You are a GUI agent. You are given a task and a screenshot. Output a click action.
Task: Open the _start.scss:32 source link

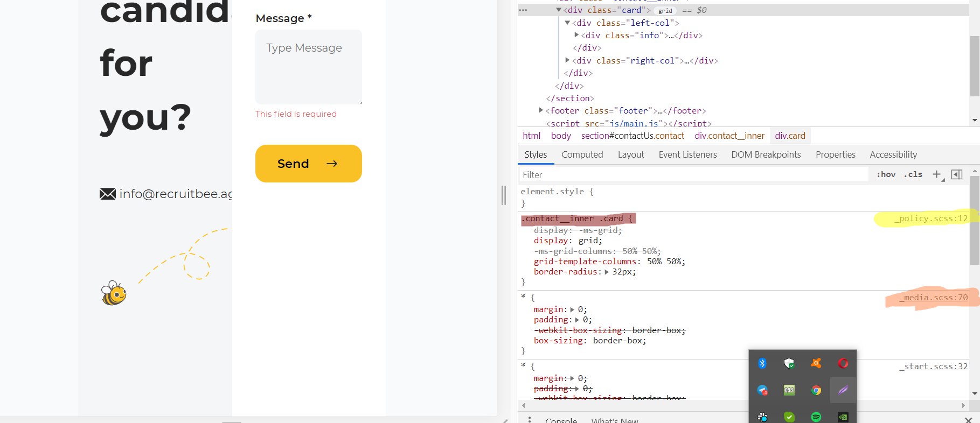tap(934, 366)
